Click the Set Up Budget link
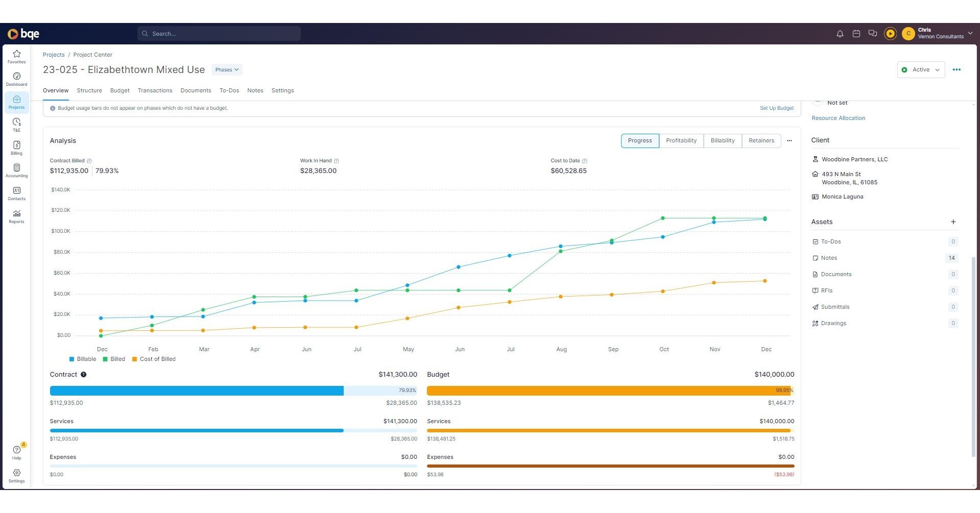Screen dimensions: 980x513 [776, 108]
